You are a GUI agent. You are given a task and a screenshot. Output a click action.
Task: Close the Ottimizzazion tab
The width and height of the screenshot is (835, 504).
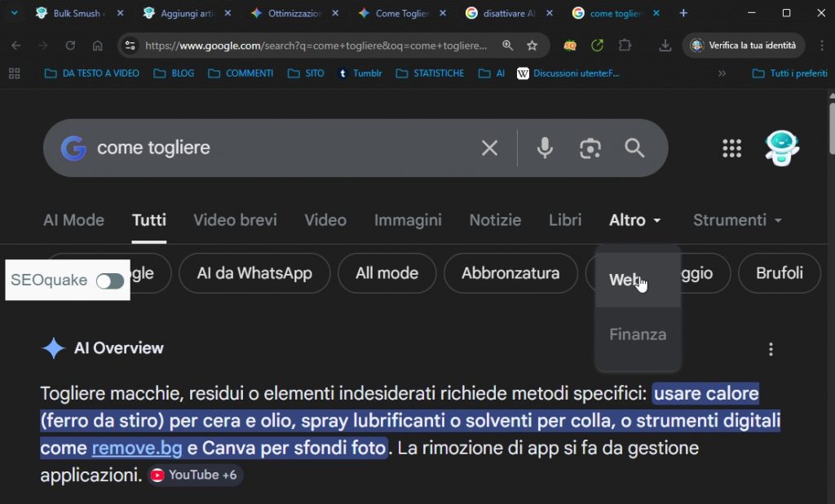tap(335, 13)
